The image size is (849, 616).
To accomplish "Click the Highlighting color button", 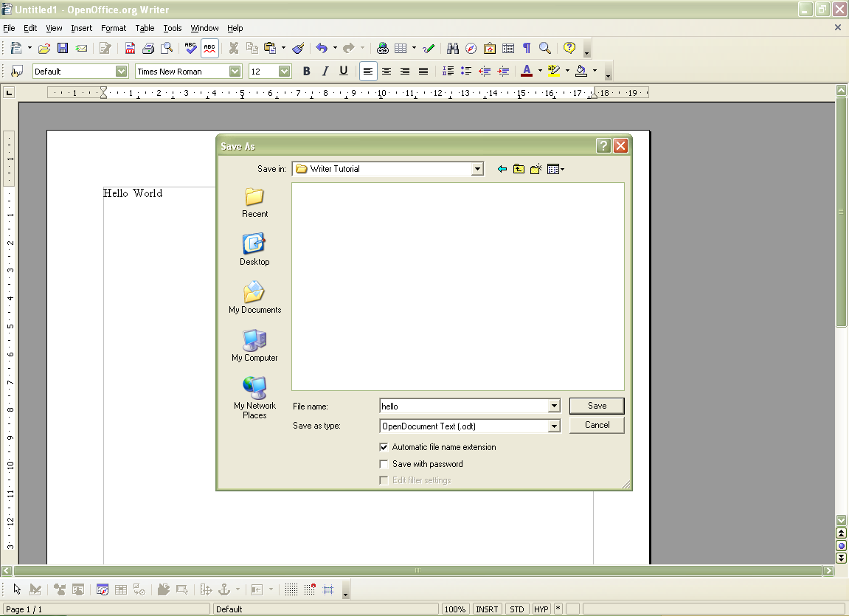I will tap(553, 71).
